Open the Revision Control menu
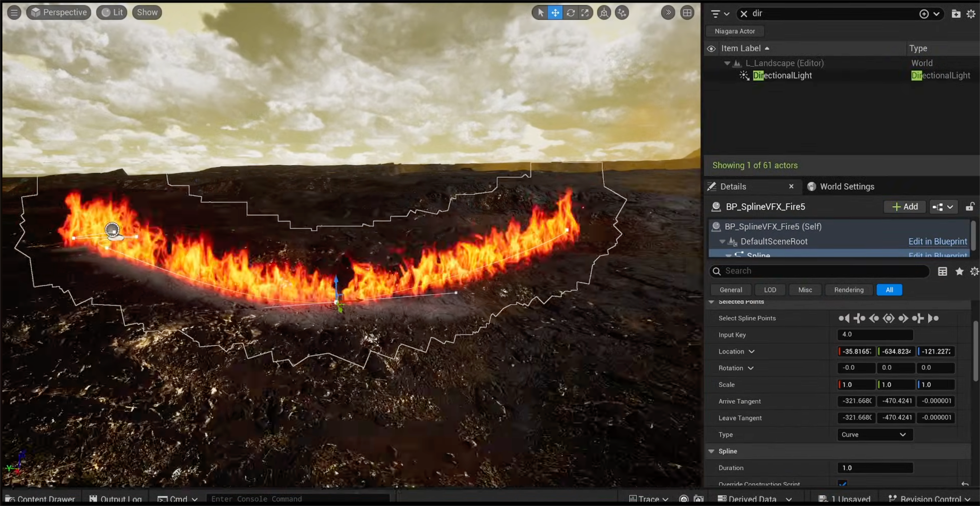 click(929, 499)
